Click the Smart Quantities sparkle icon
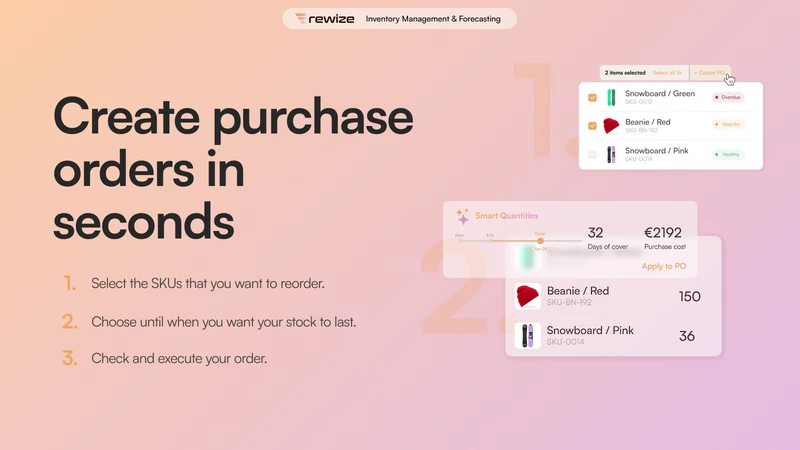Viewport: 800px width, 450px height. click(x=462, y=216)
